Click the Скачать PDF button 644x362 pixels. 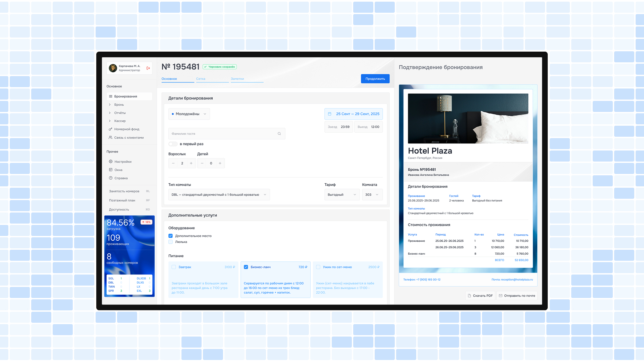(x=480, y=296)
